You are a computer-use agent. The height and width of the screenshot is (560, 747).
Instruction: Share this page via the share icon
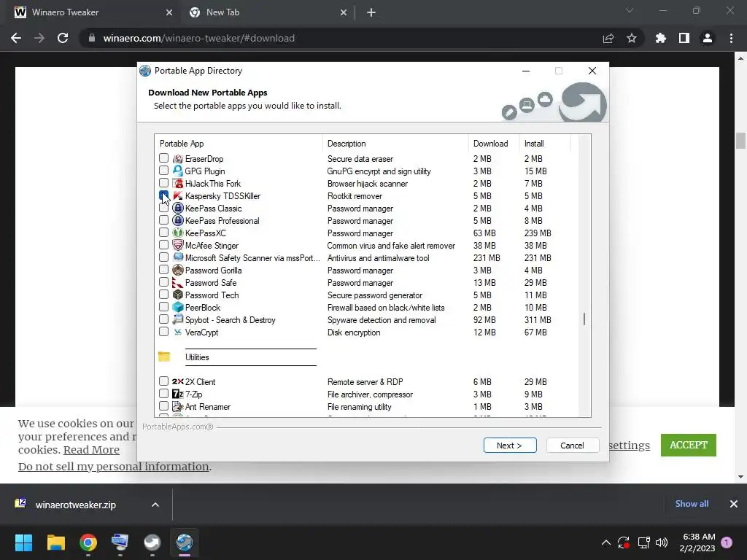coord(608,38)
